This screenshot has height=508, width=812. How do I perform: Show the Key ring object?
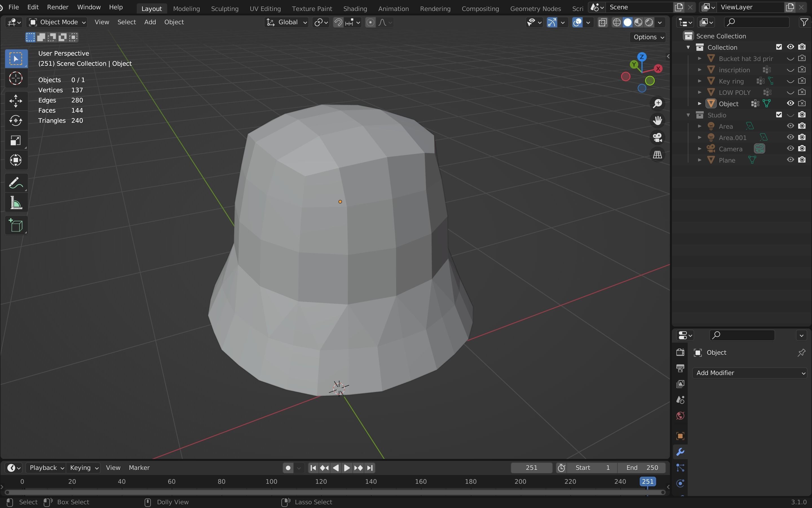click(x=791, y=81)
